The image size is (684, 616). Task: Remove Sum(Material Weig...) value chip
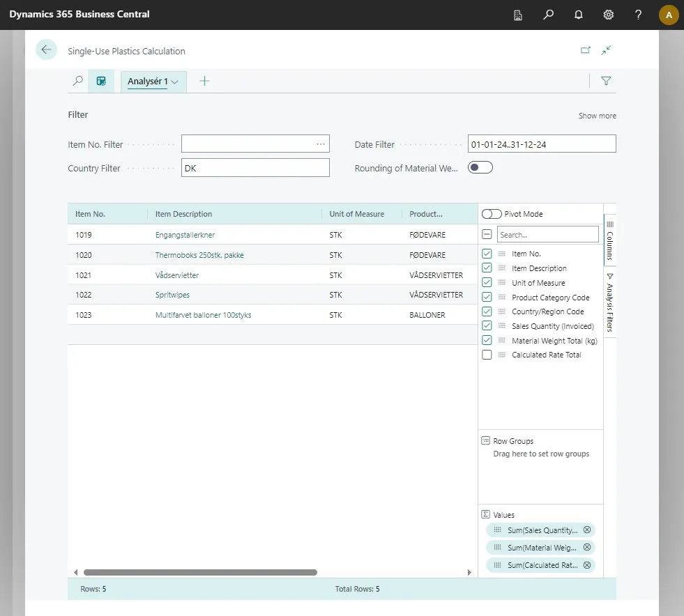[586, 547]
